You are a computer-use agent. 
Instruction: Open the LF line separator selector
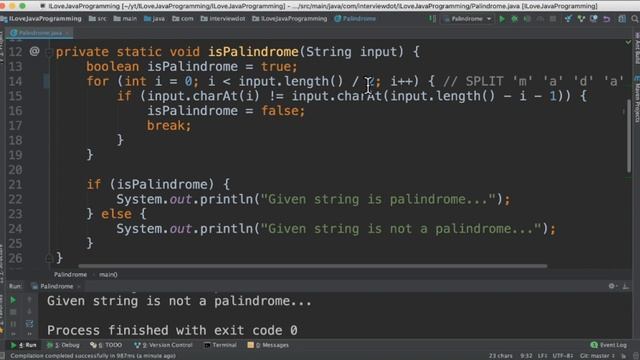coord(542,356)
